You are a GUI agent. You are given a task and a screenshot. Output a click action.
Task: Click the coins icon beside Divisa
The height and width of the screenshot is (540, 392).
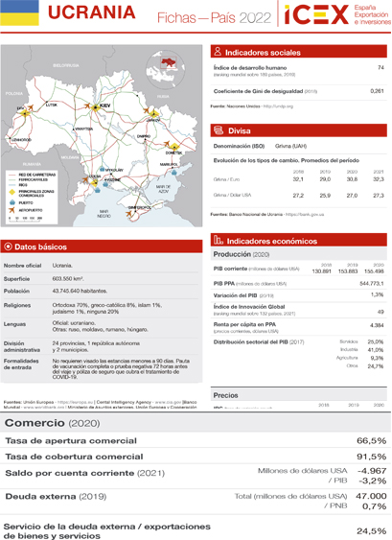219,130
